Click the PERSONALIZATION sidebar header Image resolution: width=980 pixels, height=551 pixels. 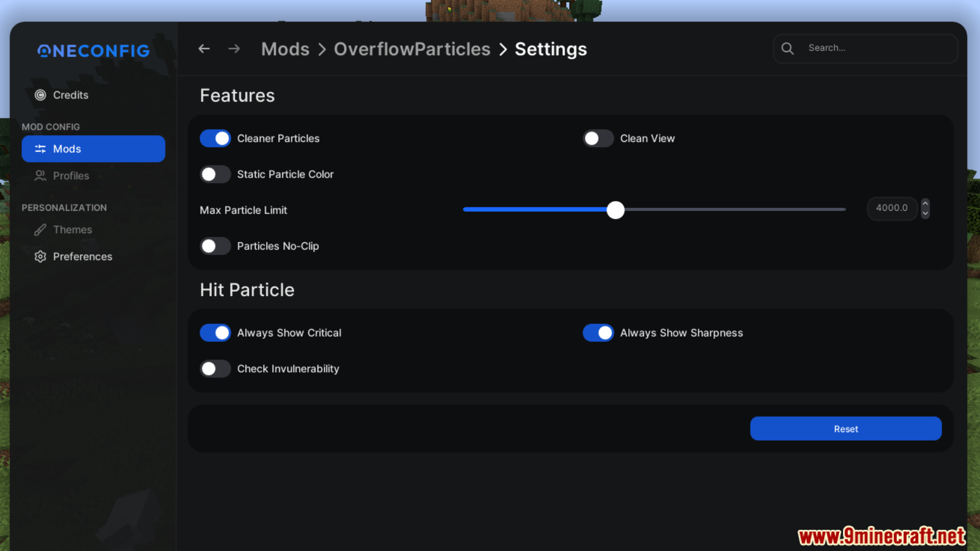[x=64, y=208]
